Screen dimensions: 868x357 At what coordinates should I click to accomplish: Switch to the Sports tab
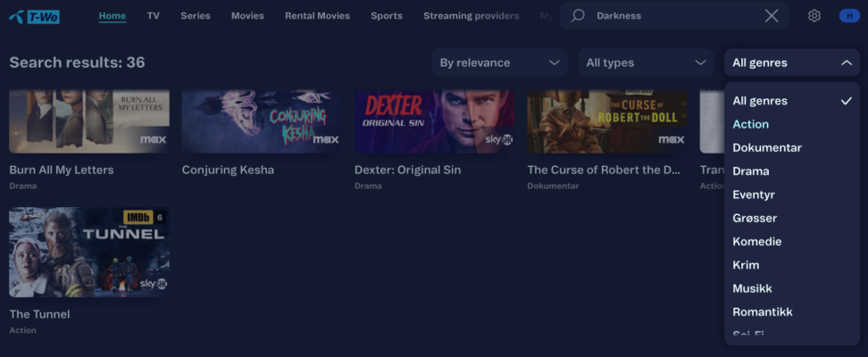pos(387,16)
